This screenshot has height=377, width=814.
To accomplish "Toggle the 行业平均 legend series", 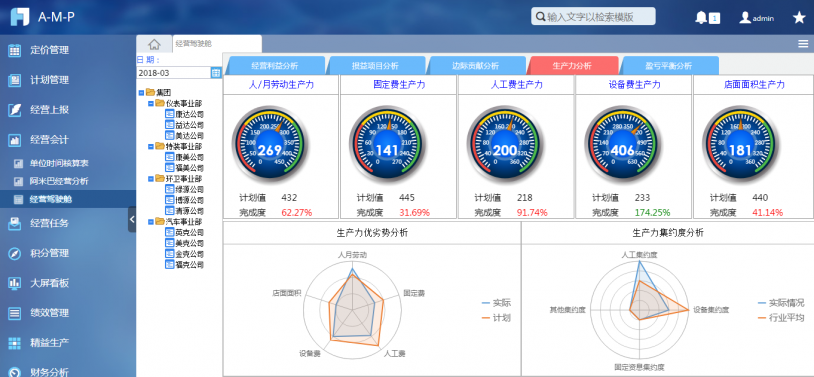I will tap(781, 317).
